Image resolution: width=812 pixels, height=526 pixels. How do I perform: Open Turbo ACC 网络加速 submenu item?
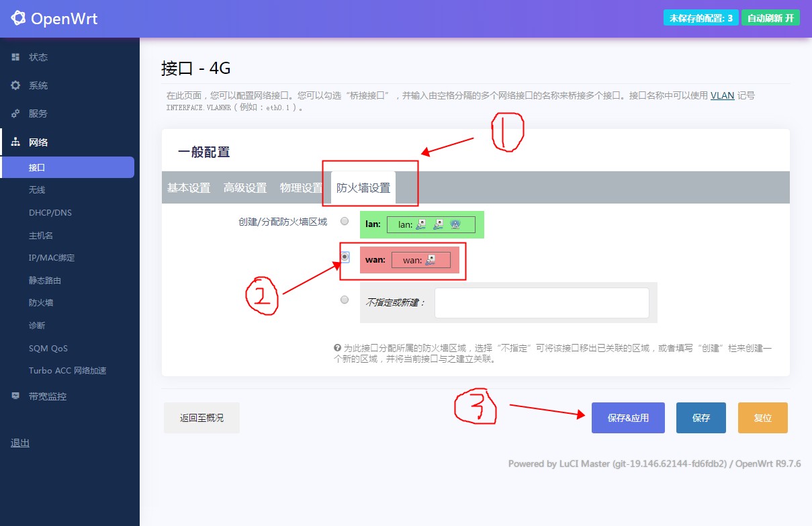67,371
